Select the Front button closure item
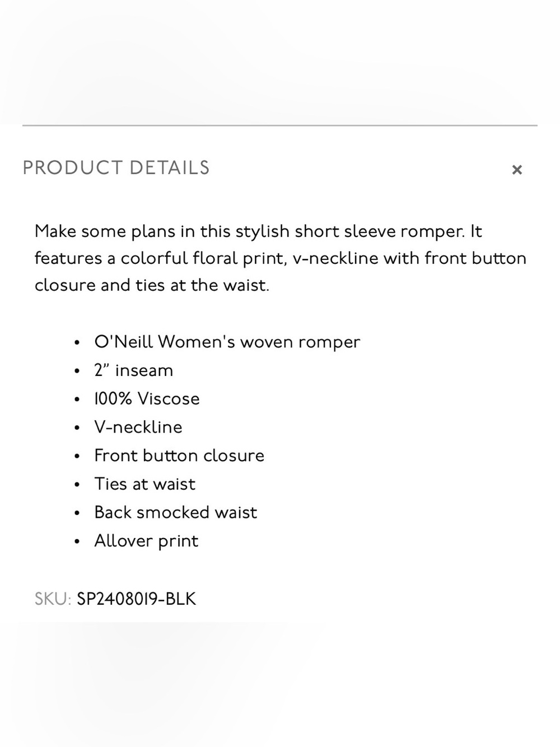The width and height of the screenshot is (560, 747). point(179,456)
